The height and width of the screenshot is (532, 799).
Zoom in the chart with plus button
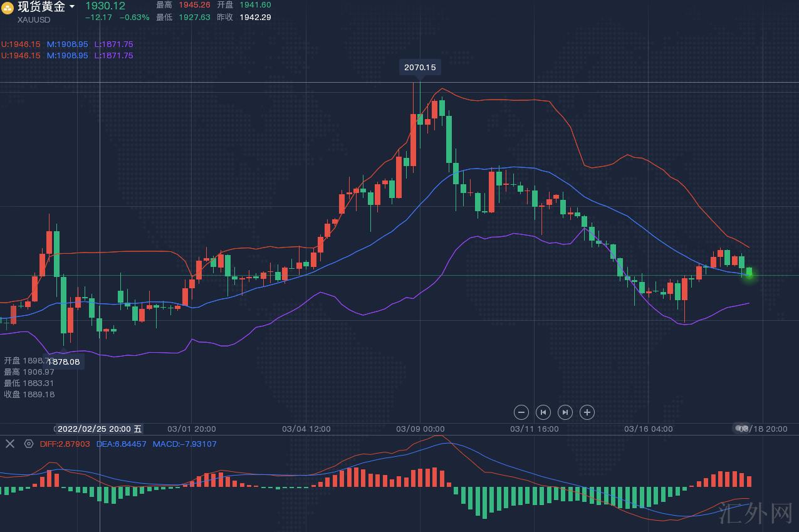587,412
